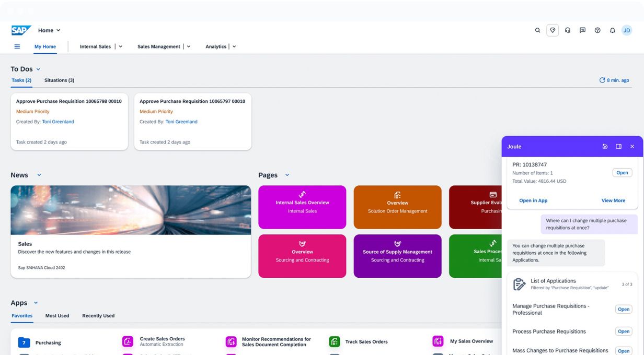
Task: Click the Sales news image thumbnail
Action: coord(131,210)
